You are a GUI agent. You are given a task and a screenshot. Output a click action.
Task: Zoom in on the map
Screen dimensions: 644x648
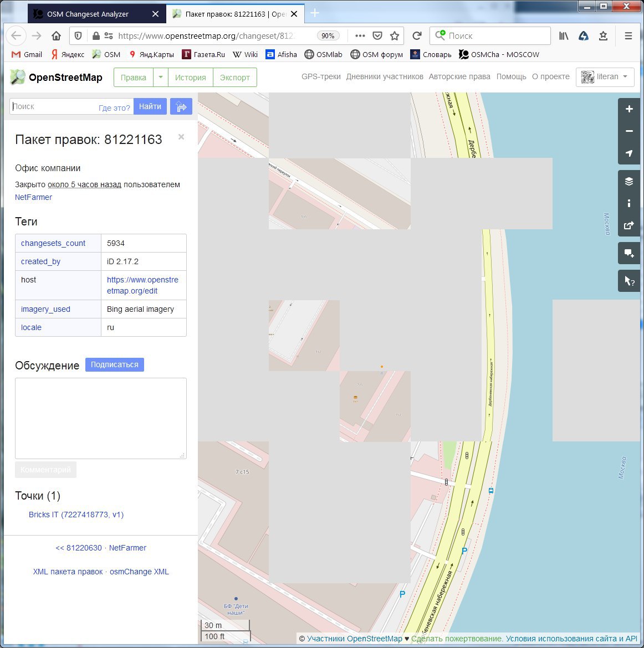[x=628, y=109]
